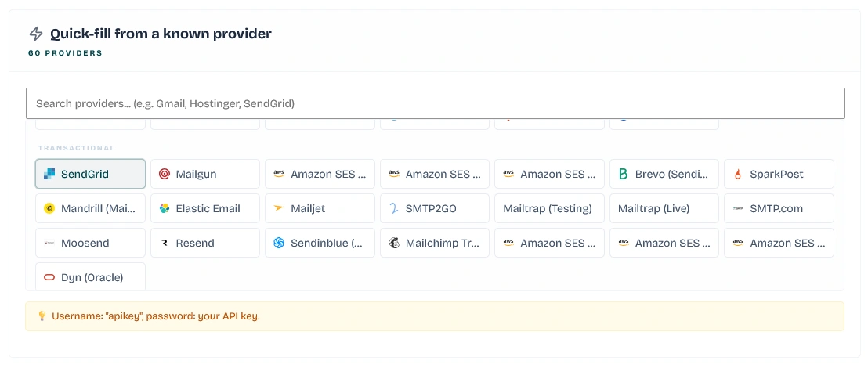Select the SparkPost flame provider
This screenshot has width=868, height=368.
(779, 174)
